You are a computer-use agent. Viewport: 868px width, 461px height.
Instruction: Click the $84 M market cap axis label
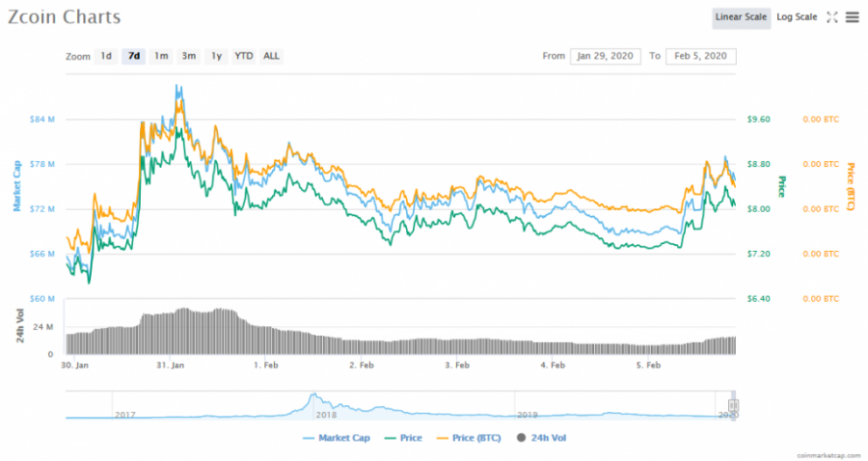click(x=42, y=119)
